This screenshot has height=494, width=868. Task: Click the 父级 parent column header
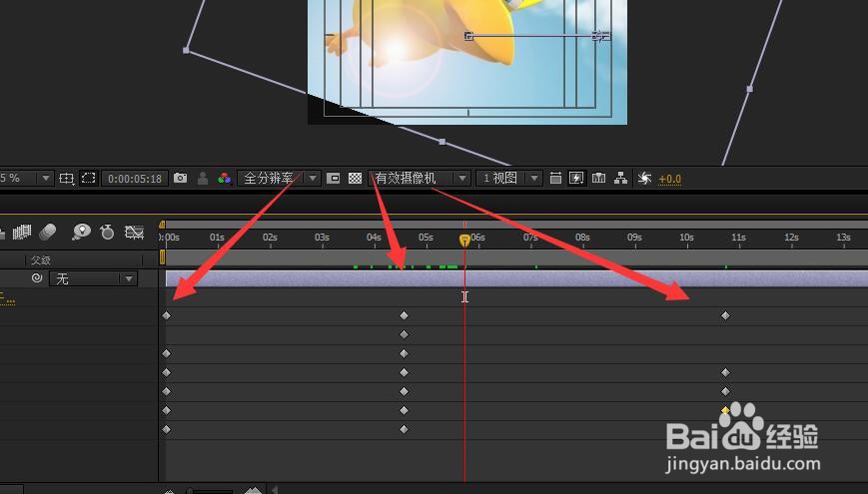click(x=40, y=259)
